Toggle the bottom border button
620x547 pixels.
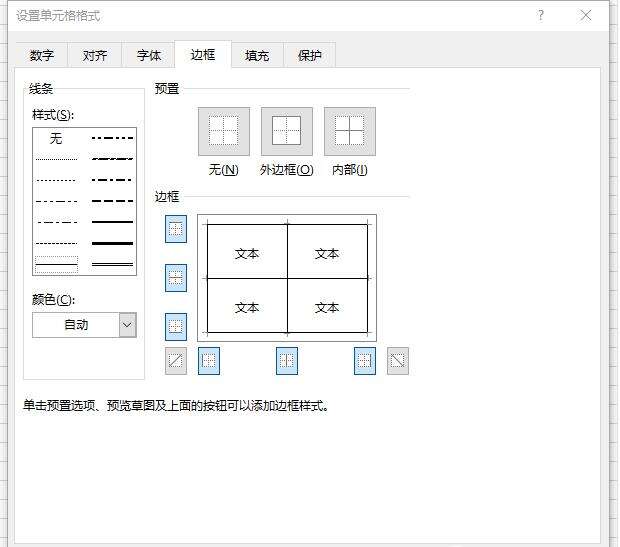(176, 327)
